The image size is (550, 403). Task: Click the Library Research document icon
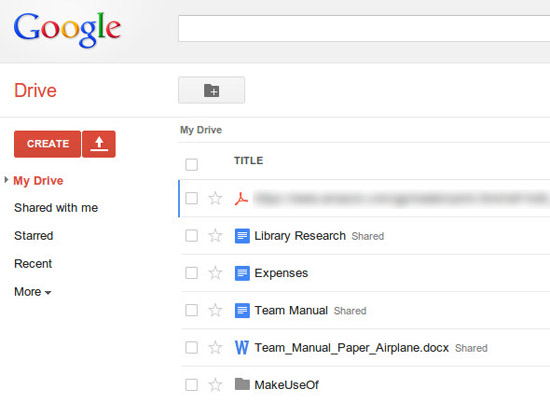(242, 236)
